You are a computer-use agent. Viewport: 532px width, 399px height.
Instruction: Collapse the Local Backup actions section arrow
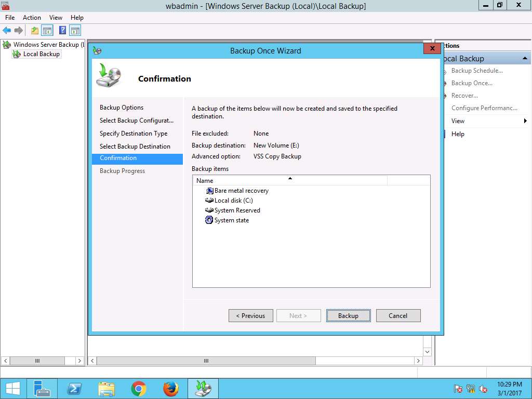click(525, 58)
